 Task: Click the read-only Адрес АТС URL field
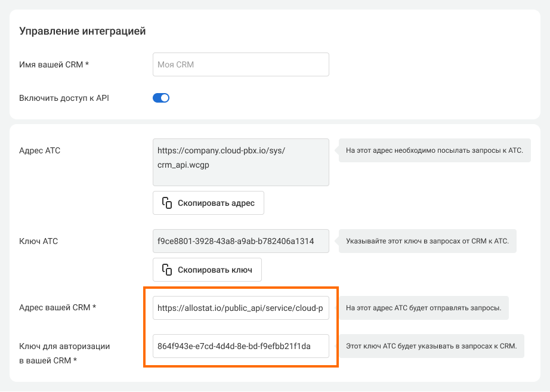[x=240, y=162]
